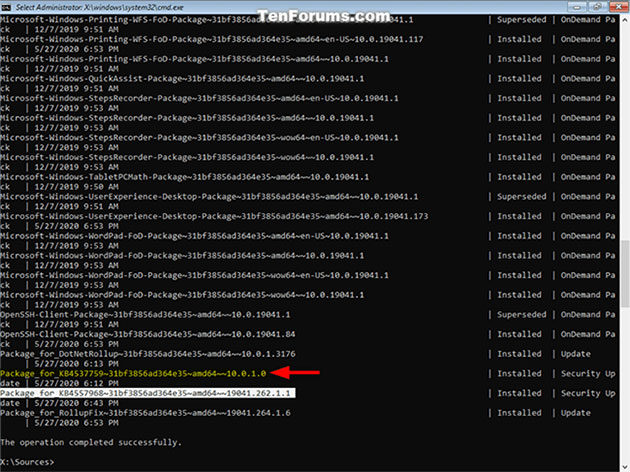
Task: Click the TenForums.com watermark
Action: pyautogui.click(x=323, y=16)
